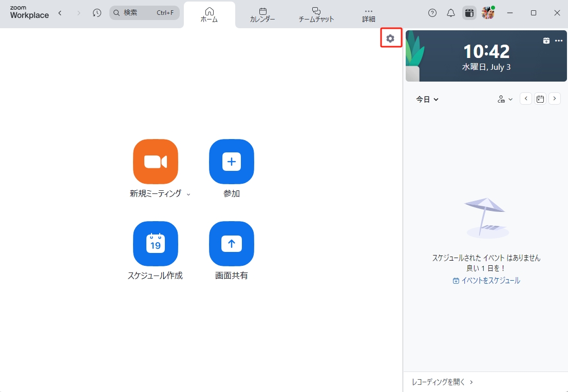Expand the new meeting options chevron
The height and width of the screenshot is (392, 568).
pyautogui.click(x=189, y=194)
